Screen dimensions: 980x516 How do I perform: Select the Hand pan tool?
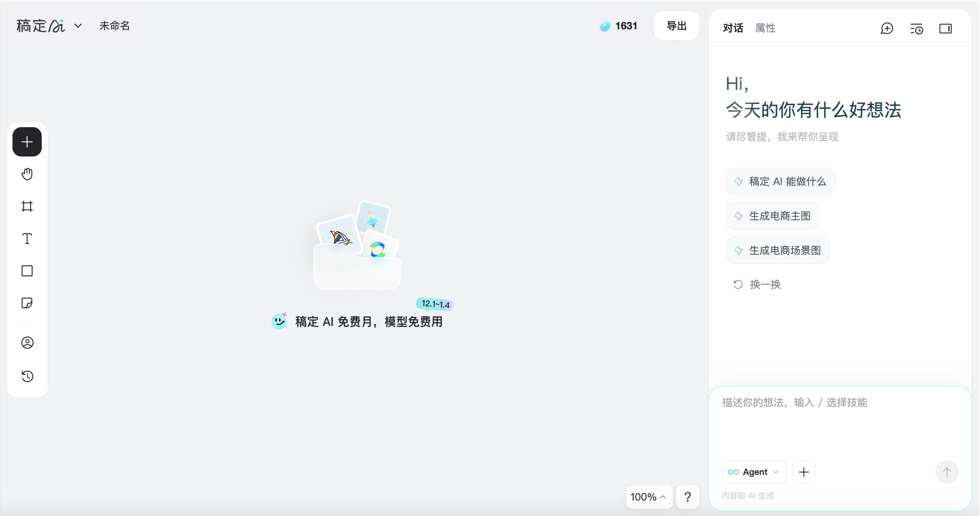[x=27, y=174]
